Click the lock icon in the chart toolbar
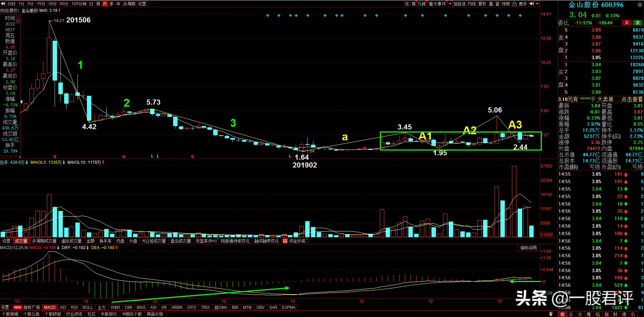Screen dimensions: 644x317 515,4
